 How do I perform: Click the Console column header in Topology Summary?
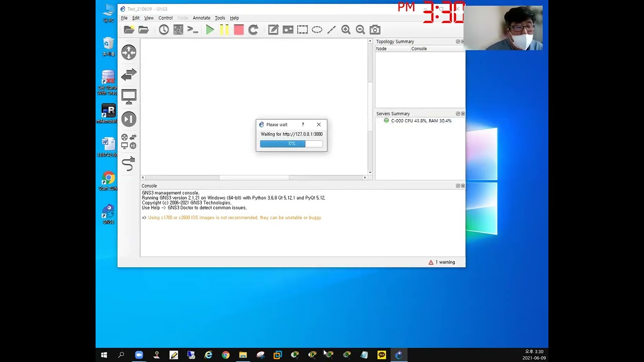click(438, 49)
